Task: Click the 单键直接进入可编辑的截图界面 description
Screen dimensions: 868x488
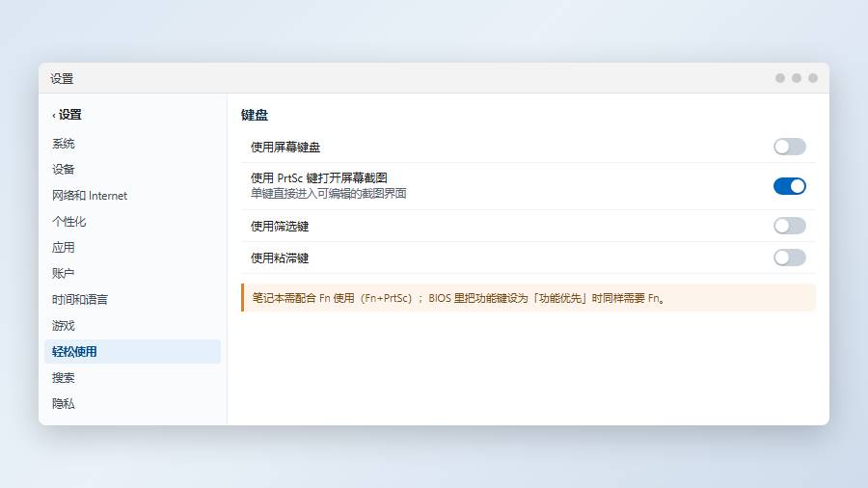Action: 328,193
